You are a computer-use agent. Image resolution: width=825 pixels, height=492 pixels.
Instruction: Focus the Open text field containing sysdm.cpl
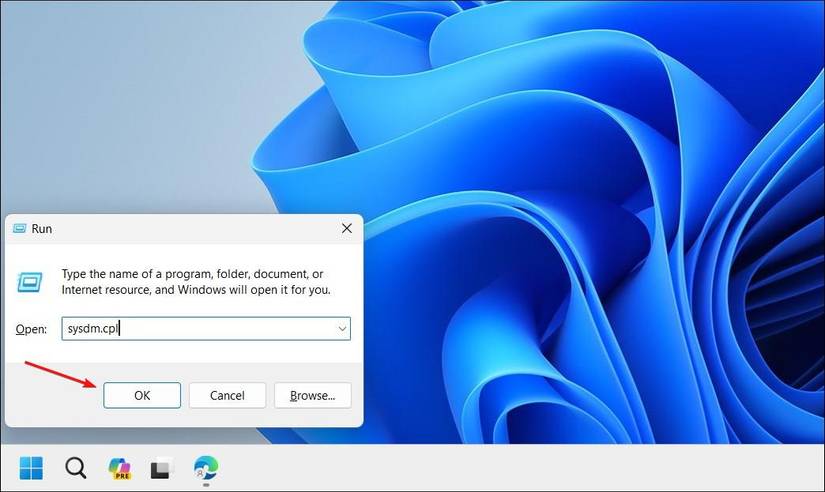coord(206,329)
